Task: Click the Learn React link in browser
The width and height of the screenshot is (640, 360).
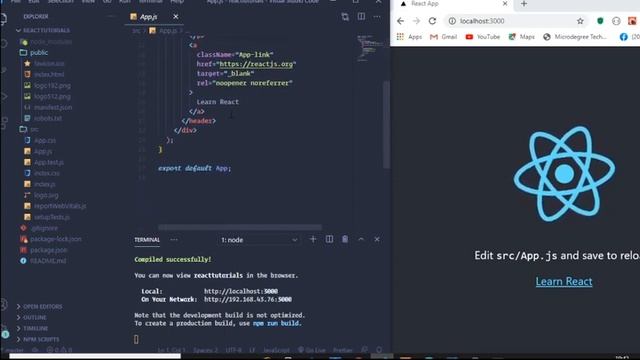Action: tap(564, 281)
